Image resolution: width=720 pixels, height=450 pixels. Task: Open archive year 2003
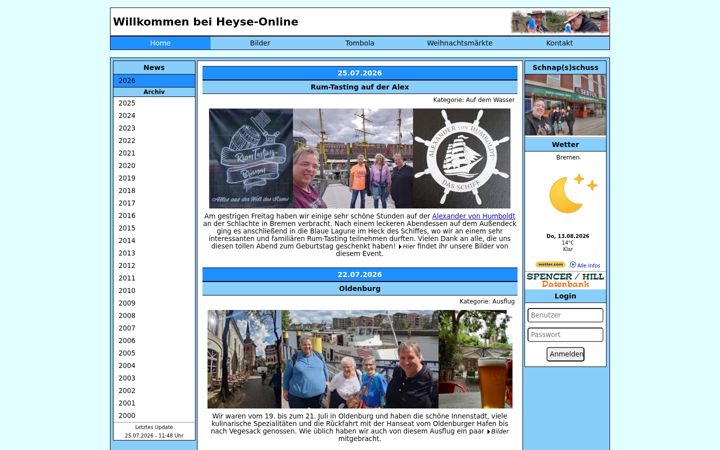pyautogui.click(x=154, y=378)
